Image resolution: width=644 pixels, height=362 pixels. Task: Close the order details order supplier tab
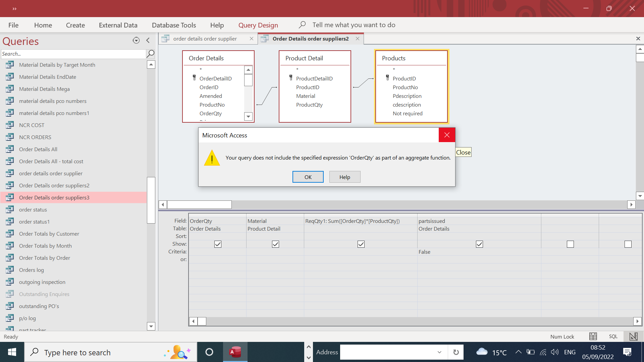[252, 39]
